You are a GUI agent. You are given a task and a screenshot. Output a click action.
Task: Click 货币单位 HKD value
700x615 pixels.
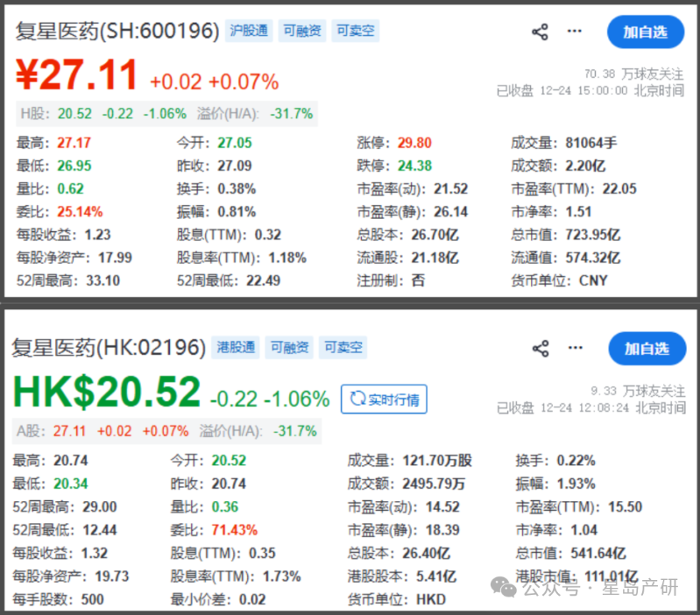[x=431, y=599]
